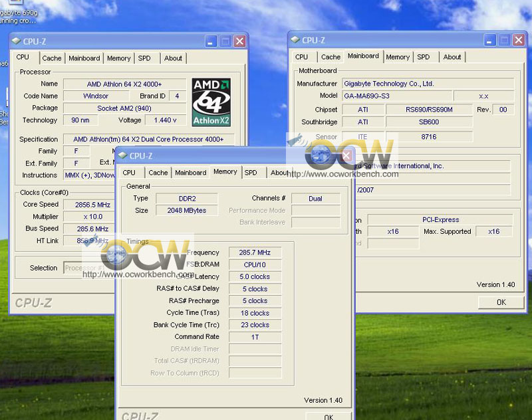This screenshot has width=532, height=420.
Task: Click the Model value "GA-MA69G-S3"
Action: (397, 96)
